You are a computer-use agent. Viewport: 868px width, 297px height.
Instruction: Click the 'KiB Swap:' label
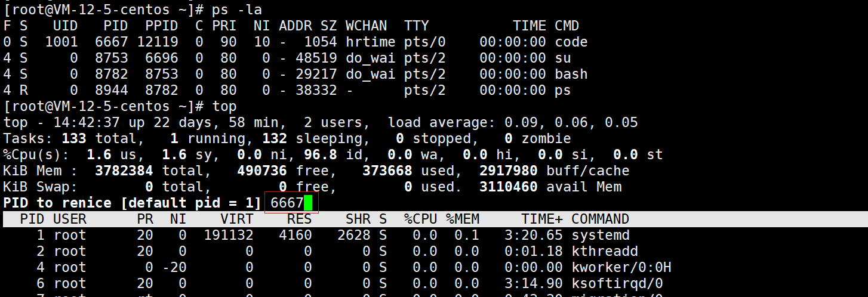(x=41, y=187)
